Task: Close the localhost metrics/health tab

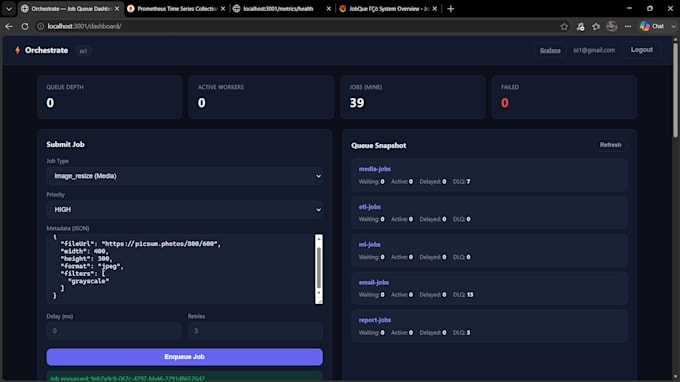Action: pos(328,9)
